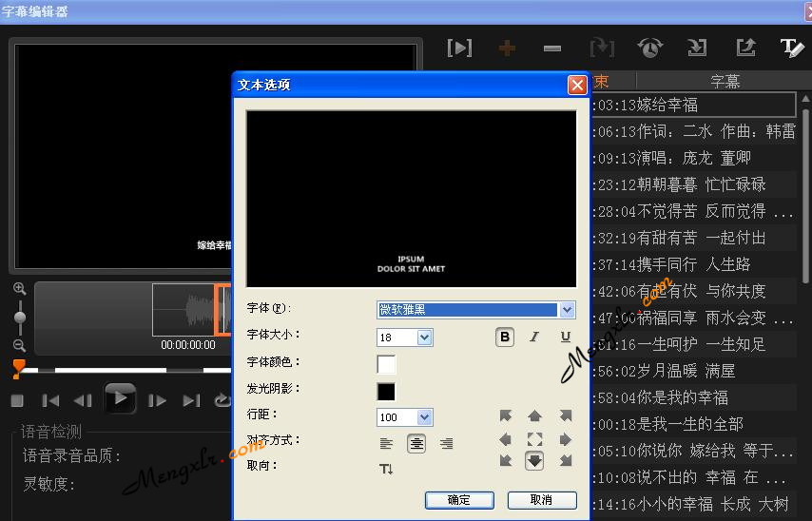Expand the line spacing dropdown showing 100
The image size is (812, 521).
click(x=424, y=417)
